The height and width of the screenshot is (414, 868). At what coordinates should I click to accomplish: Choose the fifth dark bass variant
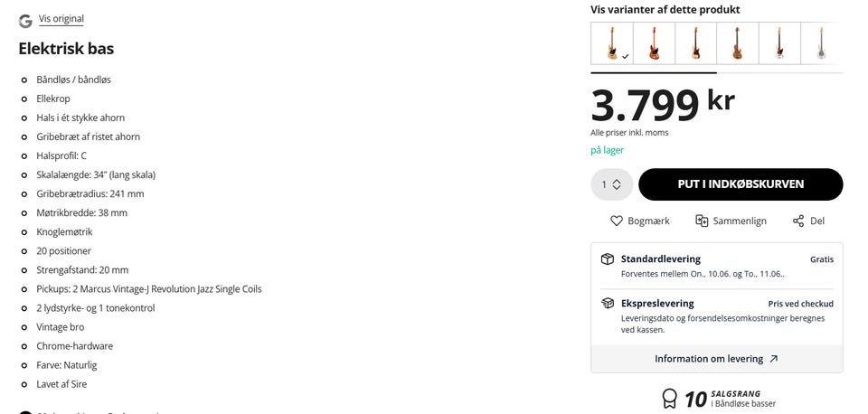point(779,43)
